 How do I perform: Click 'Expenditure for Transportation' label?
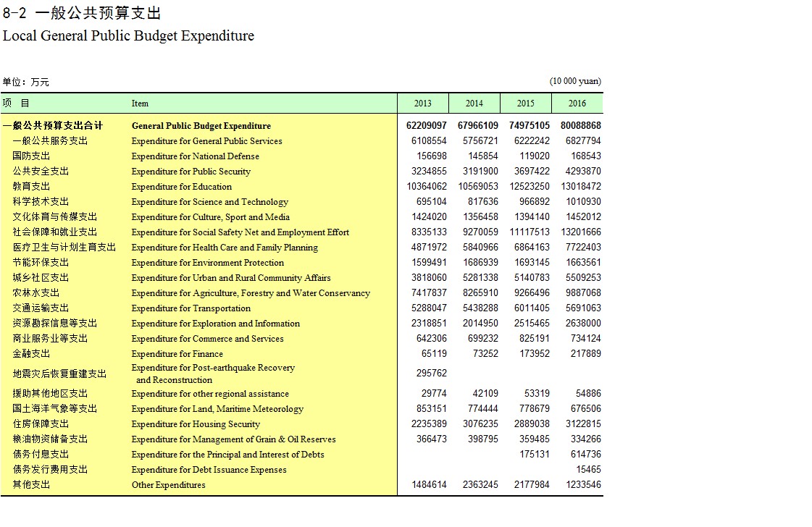[x=191, y=308]
